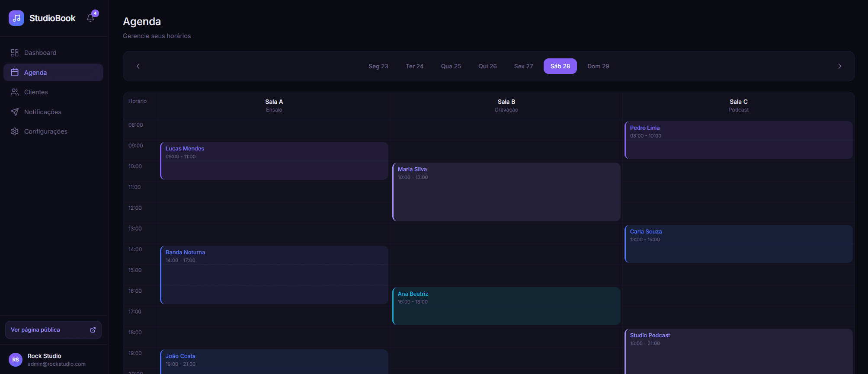Image resolution: width=868 pixels, height=374 pixels.
Task: Click the Clientes people icon
Action: (15, 92)
